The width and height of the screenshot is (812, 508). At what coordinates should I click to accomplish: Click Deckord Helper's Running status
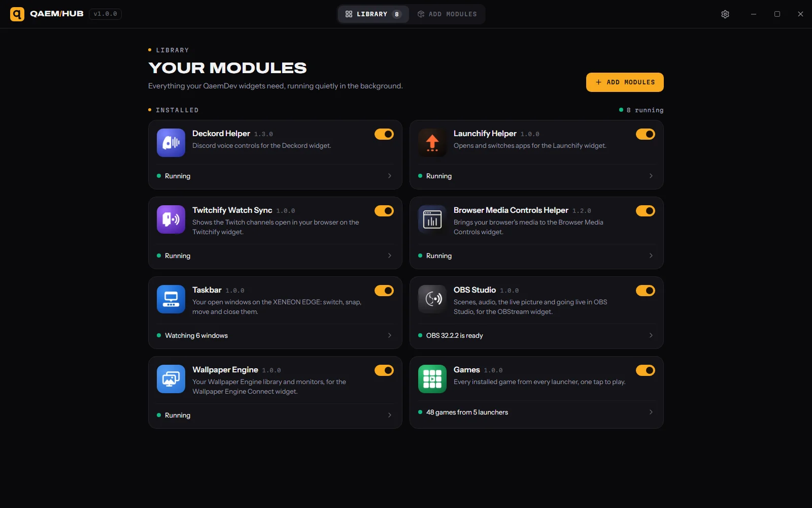178,176
